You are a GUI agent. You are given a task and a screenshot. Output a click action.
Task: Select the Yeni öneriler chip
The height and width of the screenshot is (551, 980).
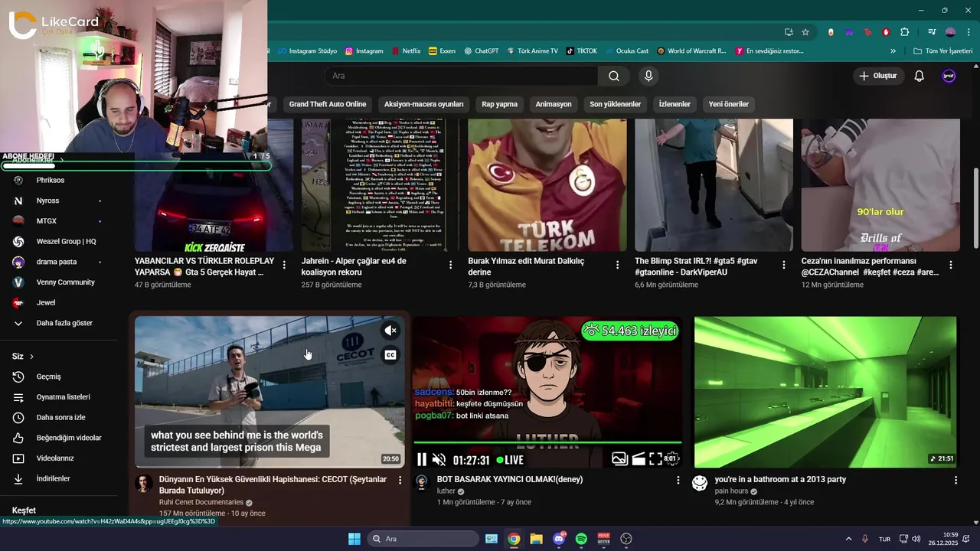click(x=728, y=104)
